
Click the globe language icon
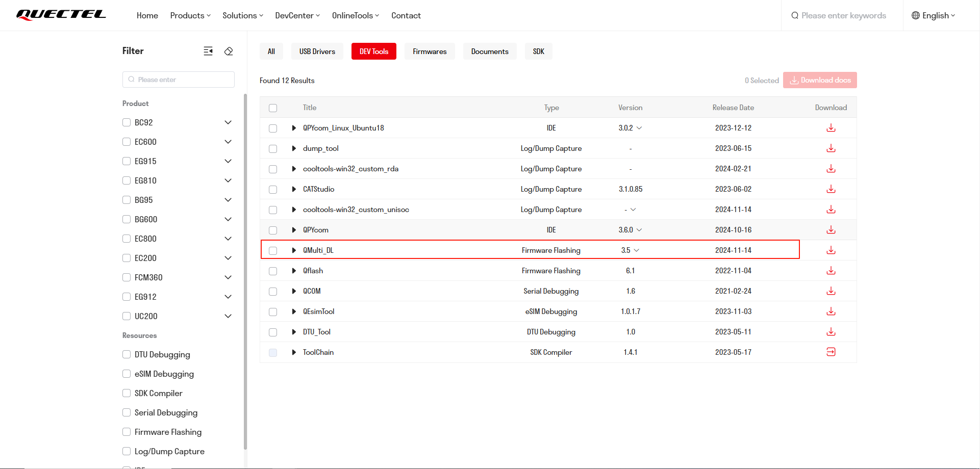click(x=916, y=16)
